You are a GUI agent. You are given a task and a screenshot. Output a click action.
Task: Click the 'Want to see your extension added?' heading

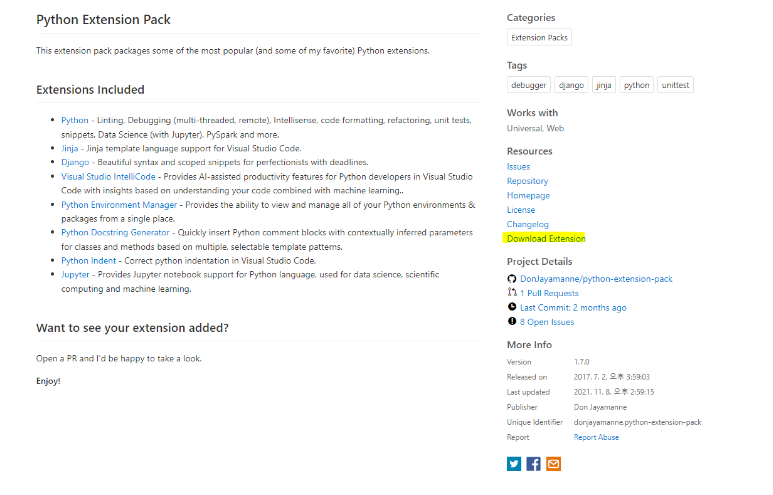point(132,328)
